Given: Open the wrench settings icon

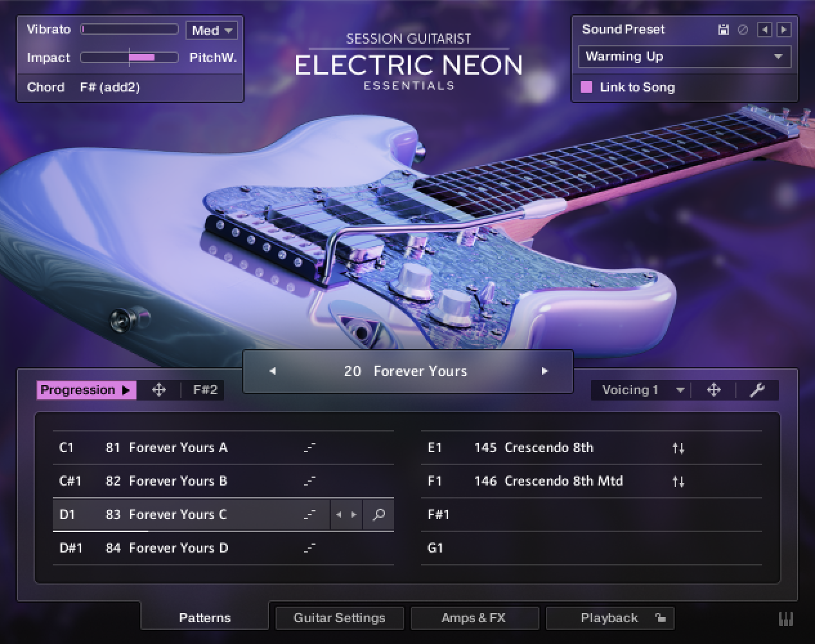Looking at the screenshot, I should click(757, 390).
